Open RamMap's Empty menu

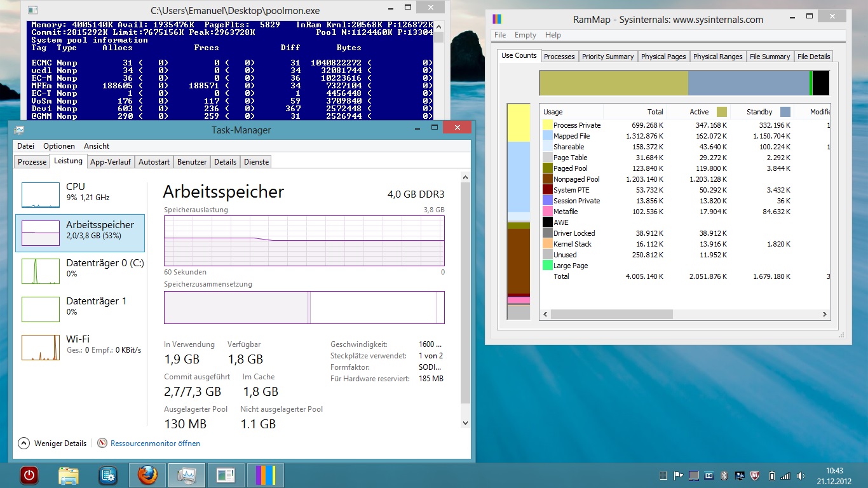526,35
